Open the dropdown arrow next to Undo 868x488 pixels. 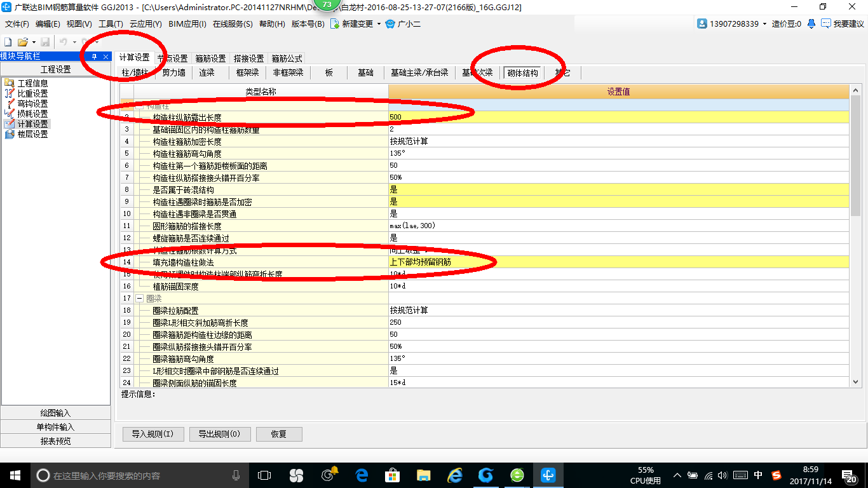(x=74, y=42)
